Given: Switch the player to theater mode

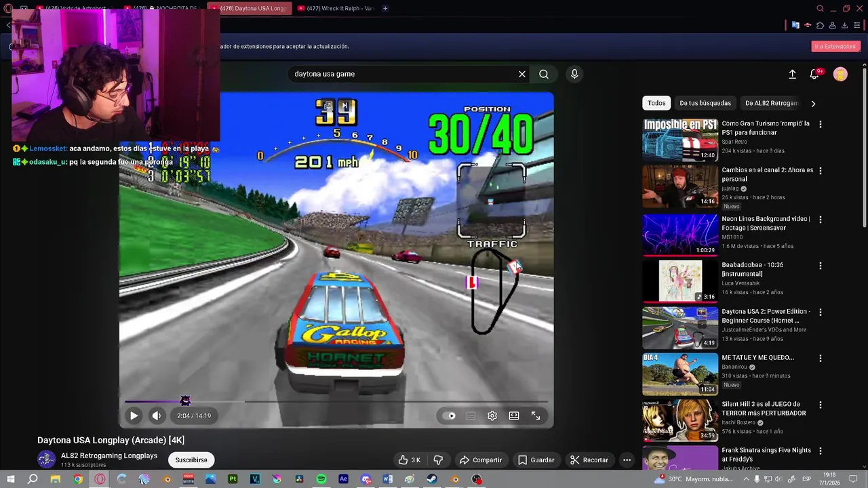Looking at the screenshot, I should tap(514, 415).
